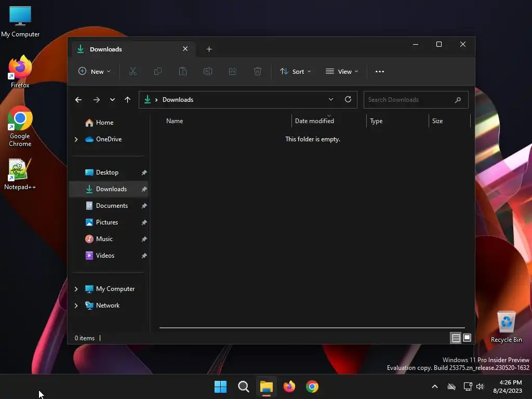Click the search magnifier icon in Search Downloads
Viewport: 532px width, 399px height.
458,100
